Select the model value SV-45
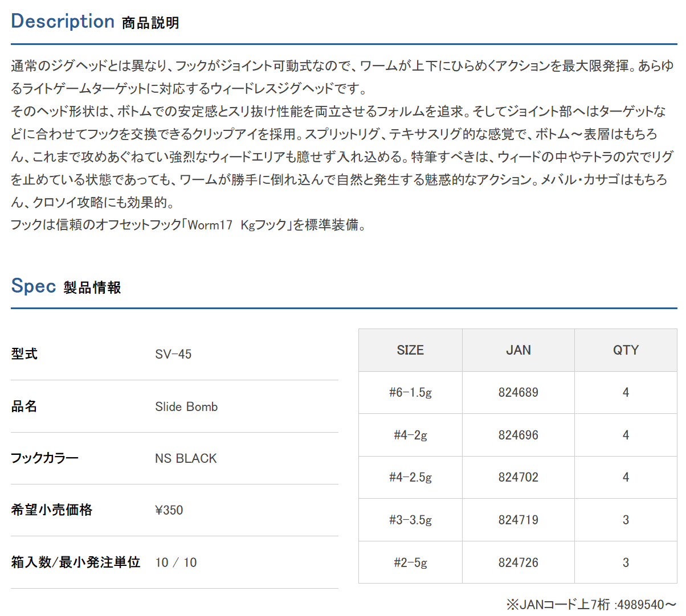Image resolution: width=686 pixels, height=616 pixels. tap(173, 354)
